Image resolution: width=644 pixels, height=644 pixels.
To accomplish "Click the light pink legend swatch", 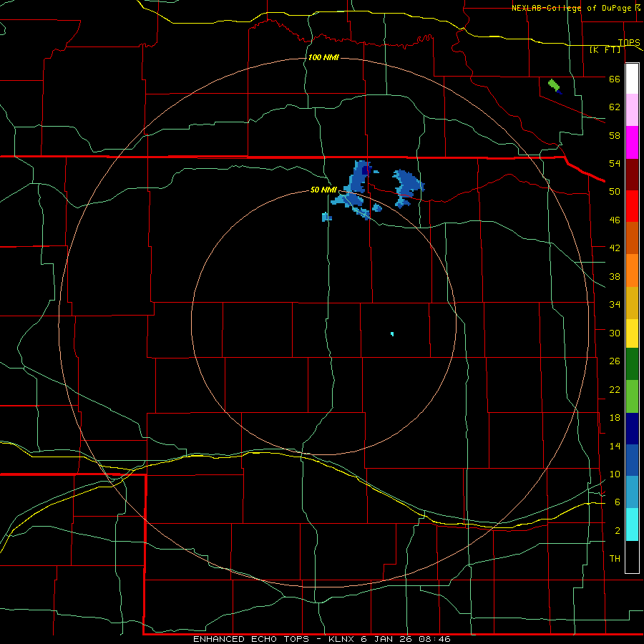I will pos(632,110).
